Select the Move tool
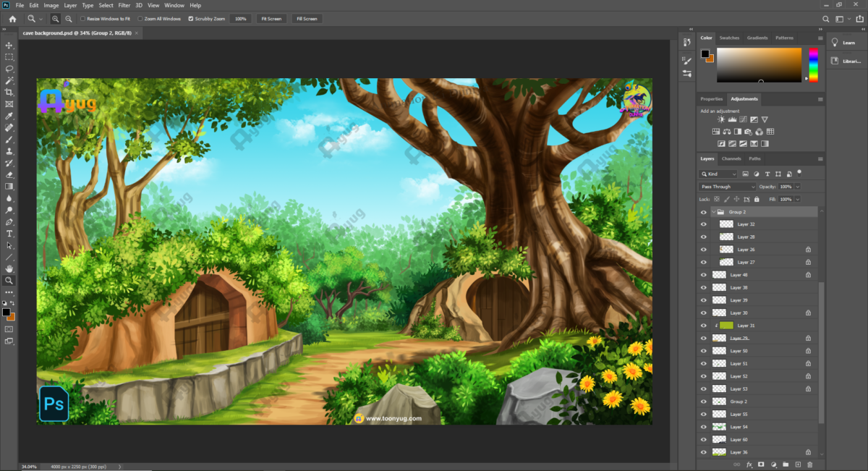Screen dimensions: 868x471 pyautogui.click(x=9, y=45)
